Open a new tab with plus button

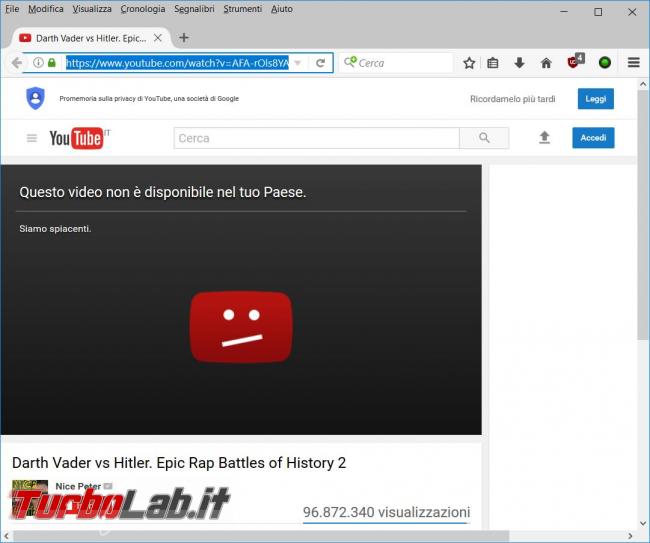click(x=184, y=38)
